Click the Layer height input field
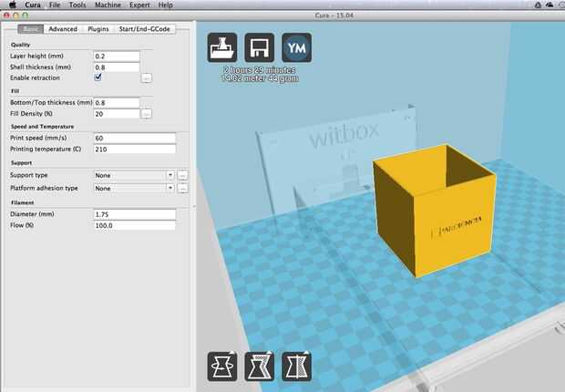The image size is (565, 392). pyautogui.click(x=117, y=57)
